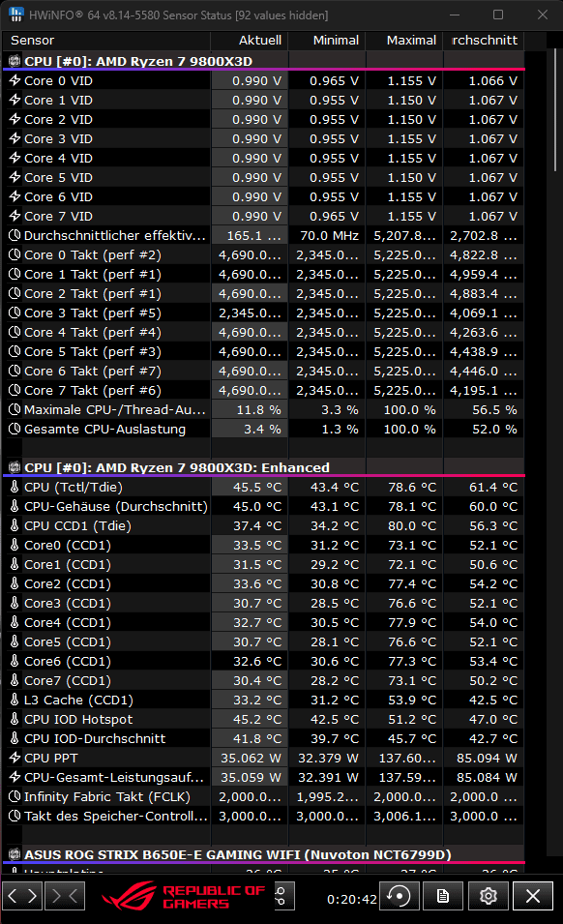This screenshot has height=924, width=563.
Task: Open sensor settings via the gear button
Action: [x=488, y=896]
